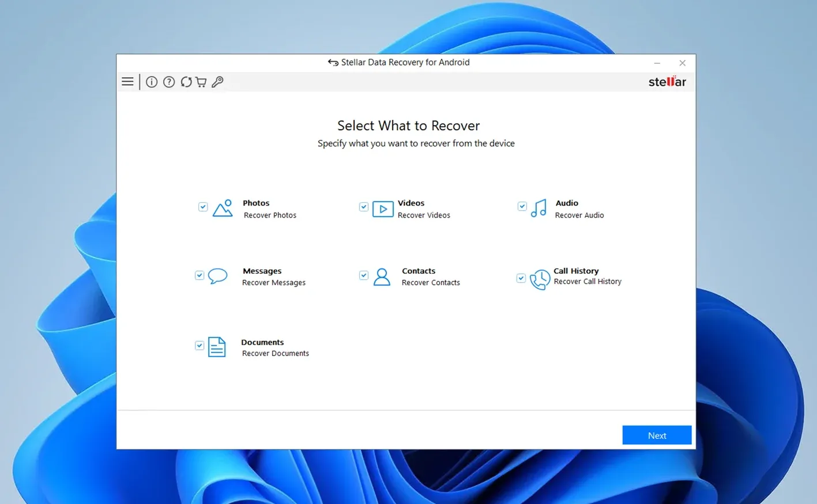The height and width of the screenshot is (504, 817).
Task: Click the "Recover Videos" text
Action: [424, 215]
